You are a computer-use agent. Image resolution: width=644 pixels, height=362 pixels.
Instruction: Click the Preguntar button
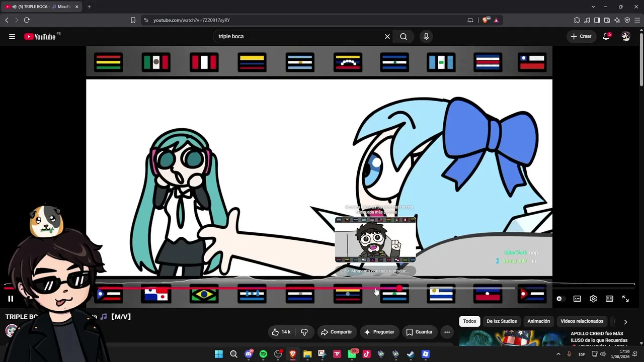pyautogui.click(x=379, y=332)
